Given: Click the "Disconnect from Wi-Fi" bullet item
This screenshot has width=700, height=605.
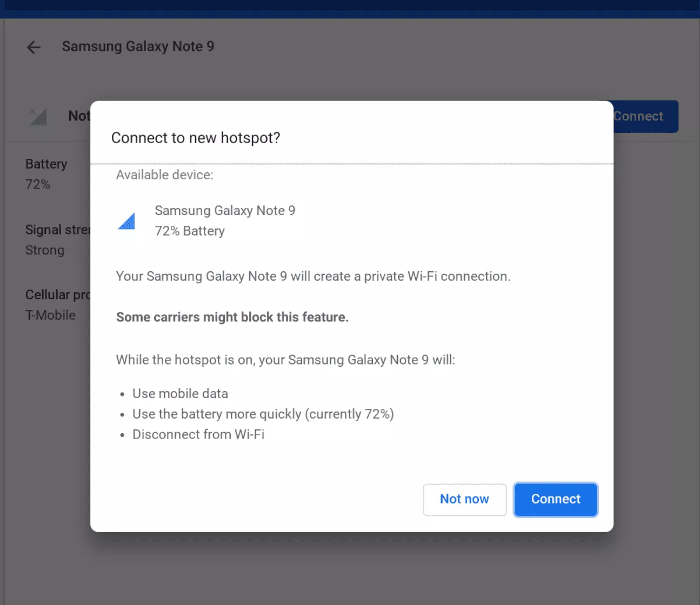Looking at the screenshot, I should point(198,435).
